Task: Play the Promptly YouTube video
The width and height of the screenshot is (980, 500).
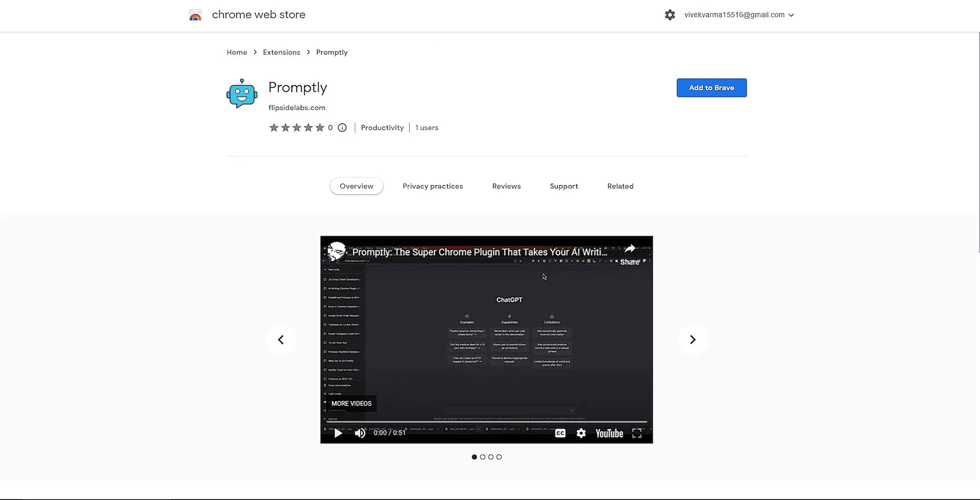Action: pyautogui.click(x=338, y=433)
